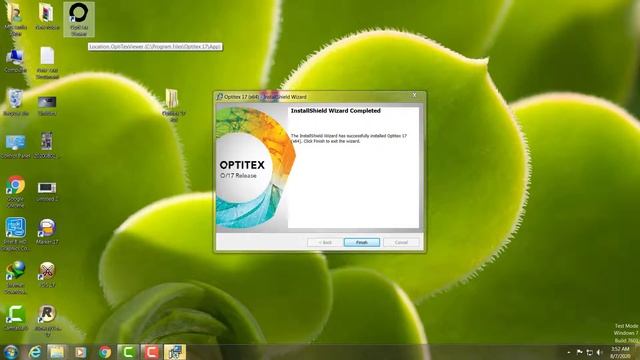Click Finish in the InstallShield wizard
The width and height of the screenshot is (640, 360).
pyautogui.click(x=362, y=242)
